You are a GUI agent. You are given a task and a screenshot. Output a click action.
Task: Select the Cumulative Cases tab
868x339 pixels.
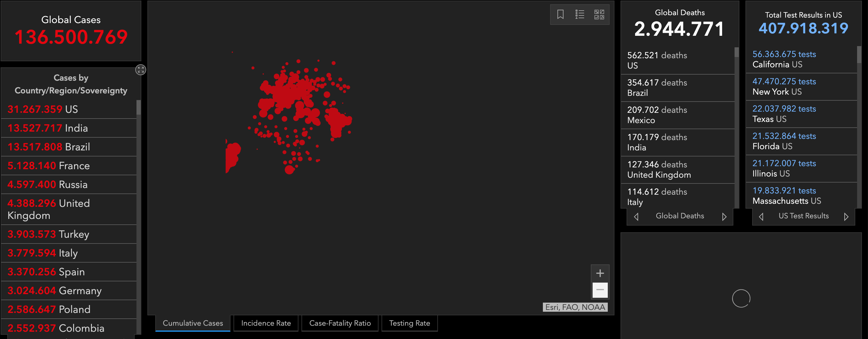[x=193, y=323]
